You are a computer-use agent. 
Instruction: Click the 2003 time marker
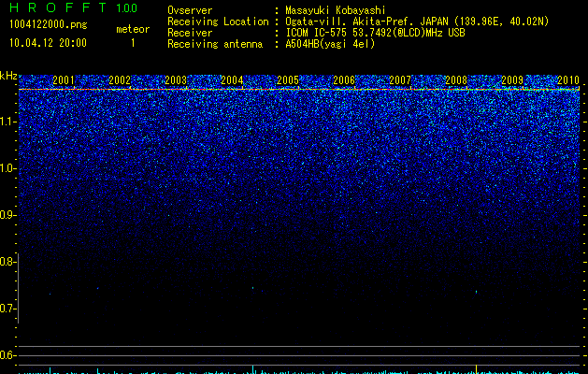pyautogui.click(x=176, y=79)
